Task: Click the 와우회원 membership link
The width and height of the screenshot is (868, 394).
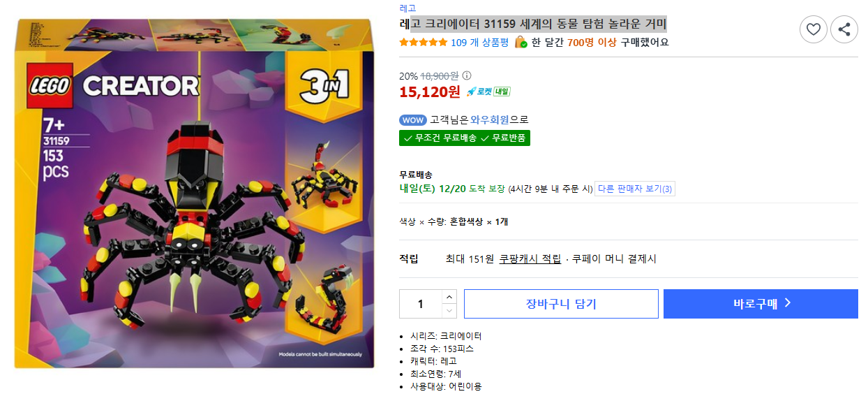Action: [x=490, y=119]
